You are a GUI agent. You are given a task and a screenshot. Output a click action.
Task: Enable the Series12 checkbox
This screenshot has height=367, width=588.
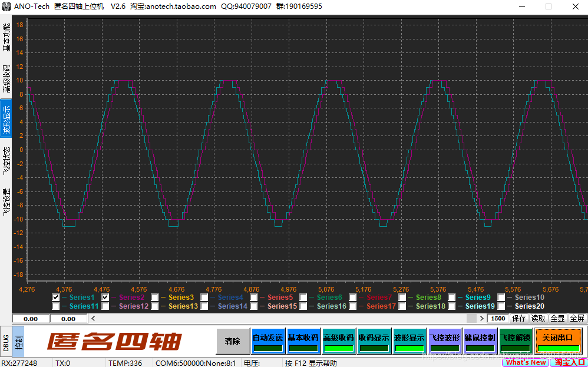tap(105, 306)
